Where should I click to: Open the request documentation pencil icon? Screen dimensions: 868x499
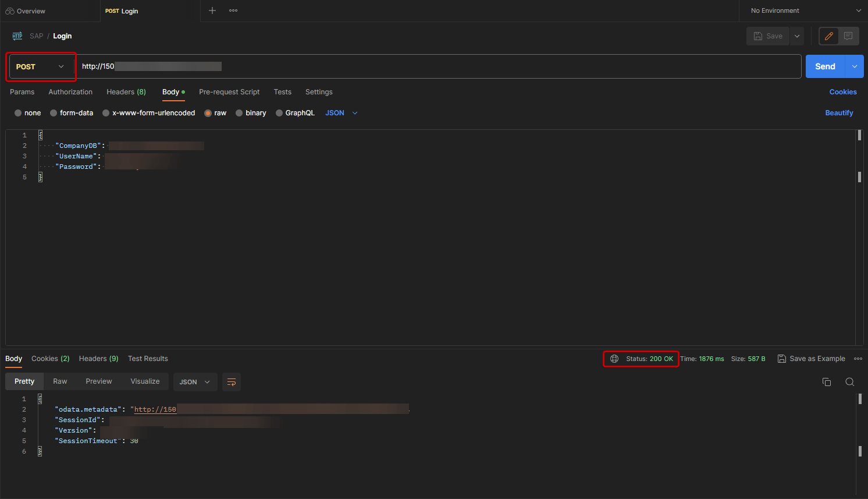tap(828, 36)
